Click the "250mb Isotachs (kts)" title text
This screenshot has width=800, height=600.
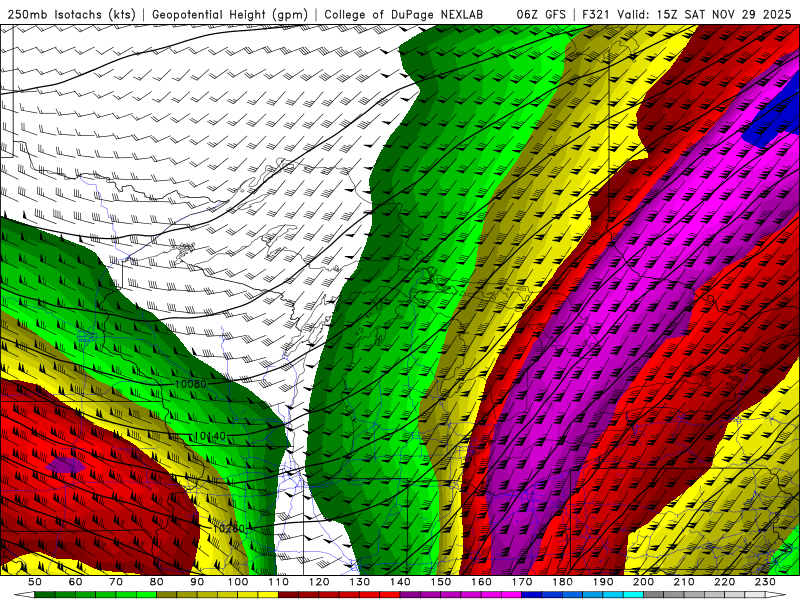72,14
